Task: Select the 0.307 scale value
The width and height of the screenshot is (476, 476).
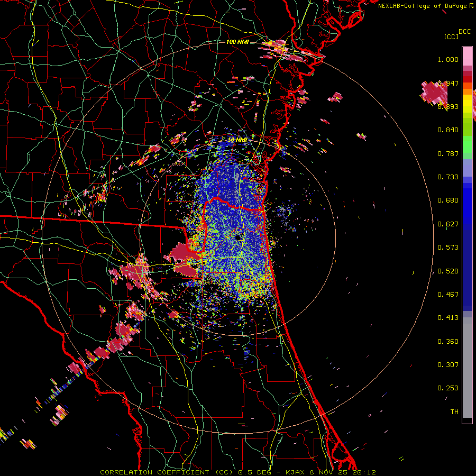Action: pyautogui.click(x=448, y=365)
